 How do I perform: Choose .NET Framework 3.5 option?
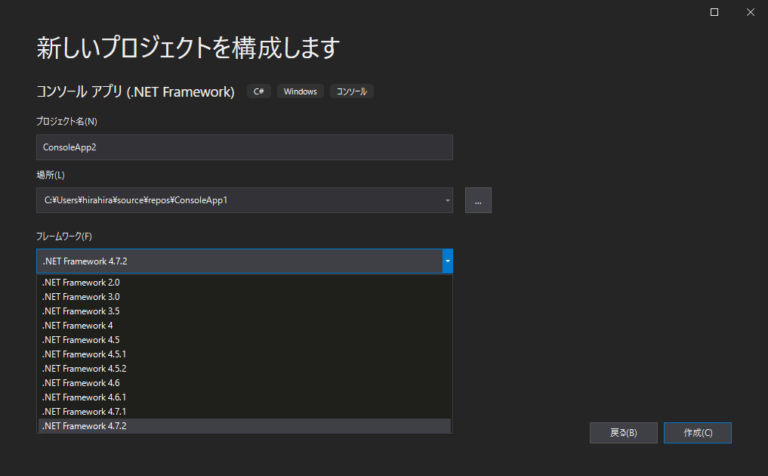(244, 311)
